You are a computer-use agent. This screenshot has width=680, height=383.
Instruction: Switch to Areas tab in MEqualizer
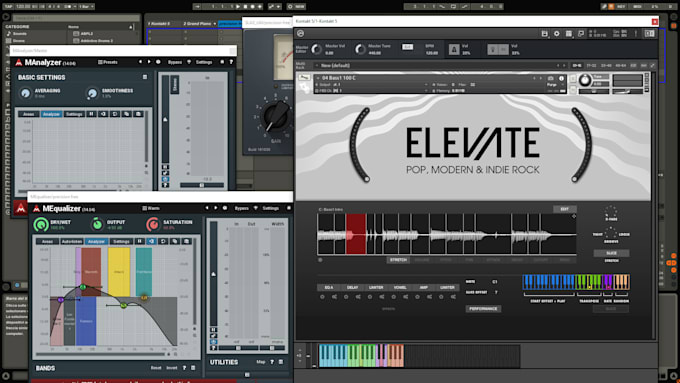pyautogui.click(x=47, y=241)
